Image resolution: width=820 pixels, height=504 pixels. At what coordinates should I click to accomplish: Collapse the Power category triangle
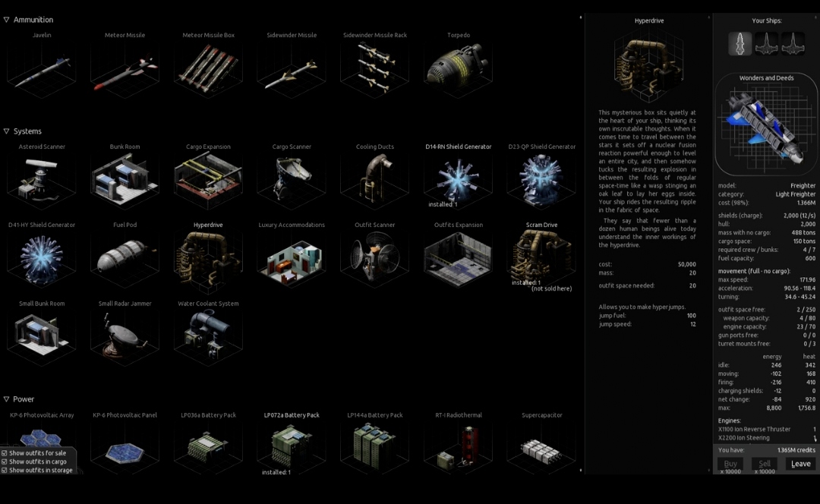pyautogui.click(x=6, y=399)
